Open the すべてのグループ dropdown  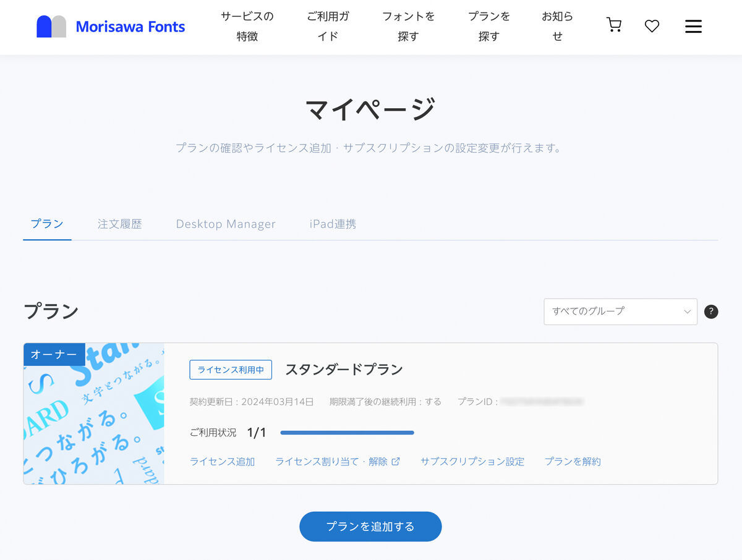pyautogui.click(x=620, y=312)
